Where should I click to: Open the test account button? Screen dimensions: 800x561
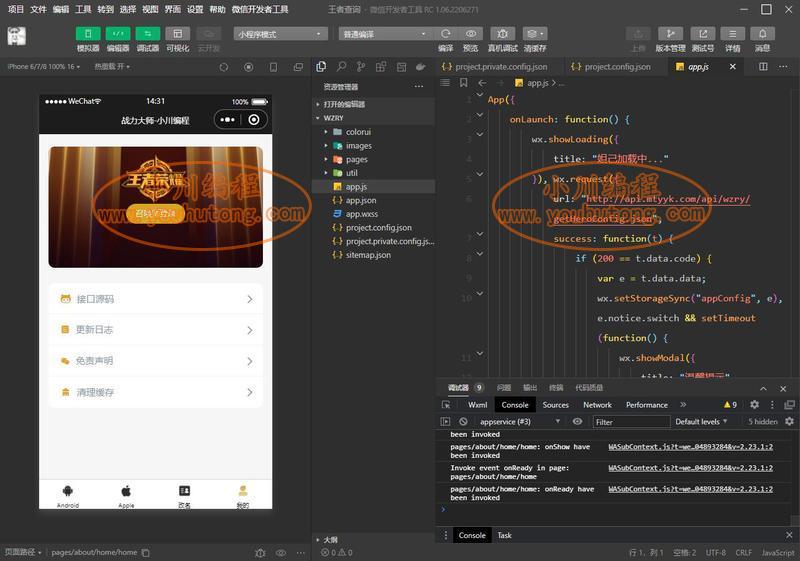(x=703, y=34)
